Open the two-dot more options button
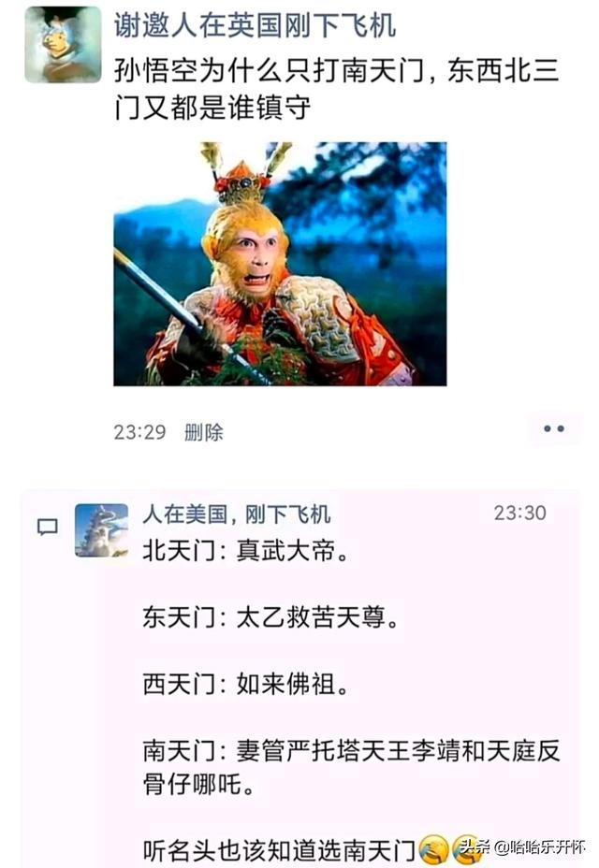This screenshot has width=599, height=868. point(554,428)
